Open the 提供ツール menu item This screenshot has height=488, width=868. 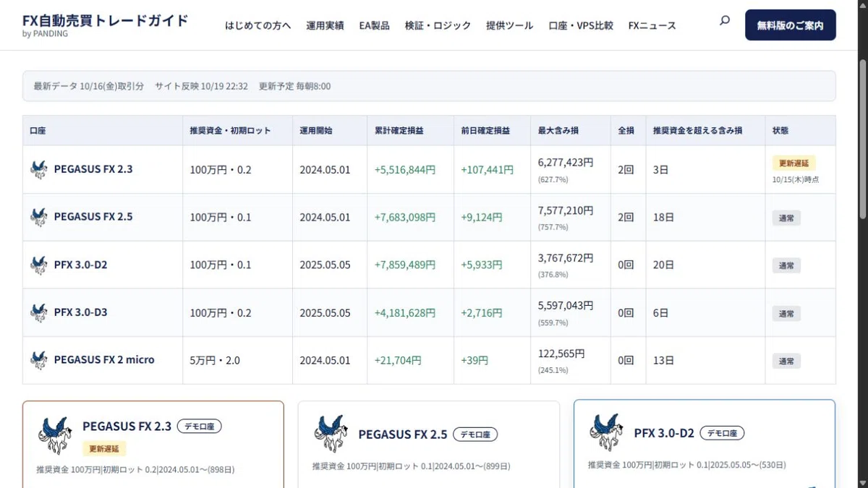509,25
